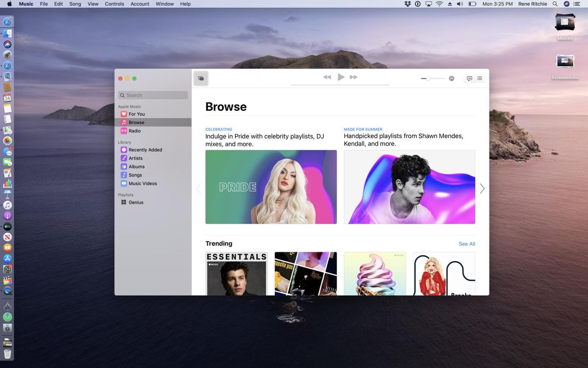Open the Genius playlist in the sidebar

click(136, 202)
